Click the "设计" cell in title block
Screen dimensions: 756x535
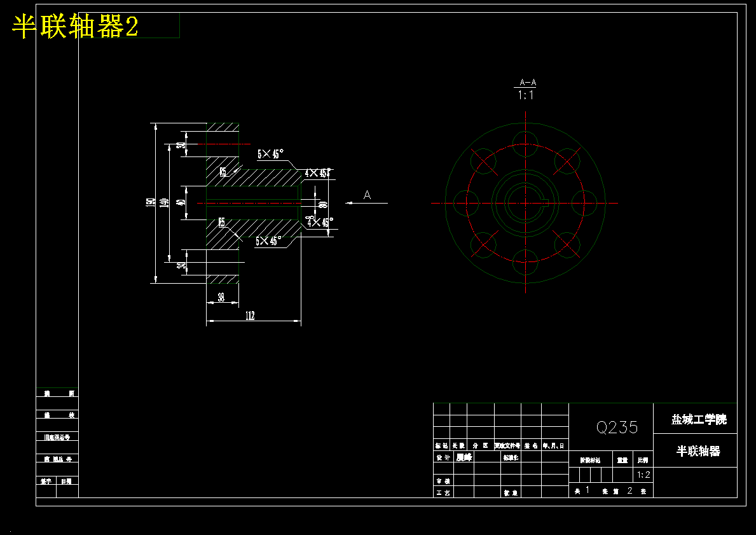[443, 457]
